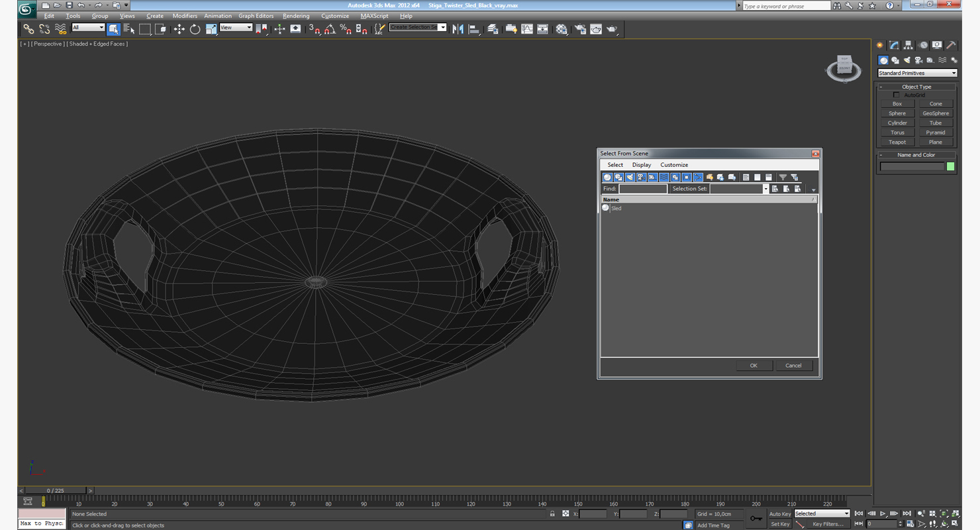Open the Utilities command panel tab
Viewport: 980px width, 530px height.
point(951,45)
